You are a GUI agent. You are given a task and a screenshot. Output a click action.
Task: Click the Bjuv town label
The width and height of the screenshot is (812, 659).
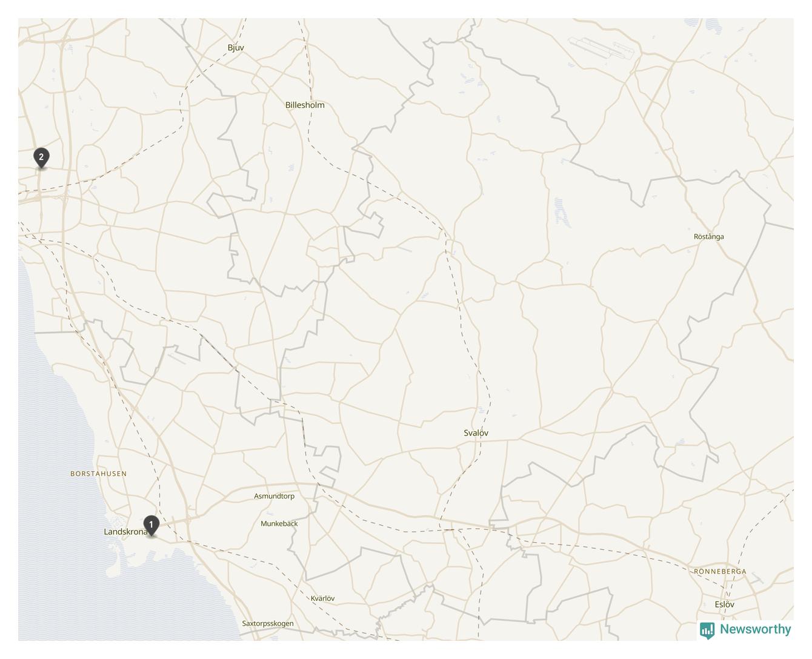236,48
